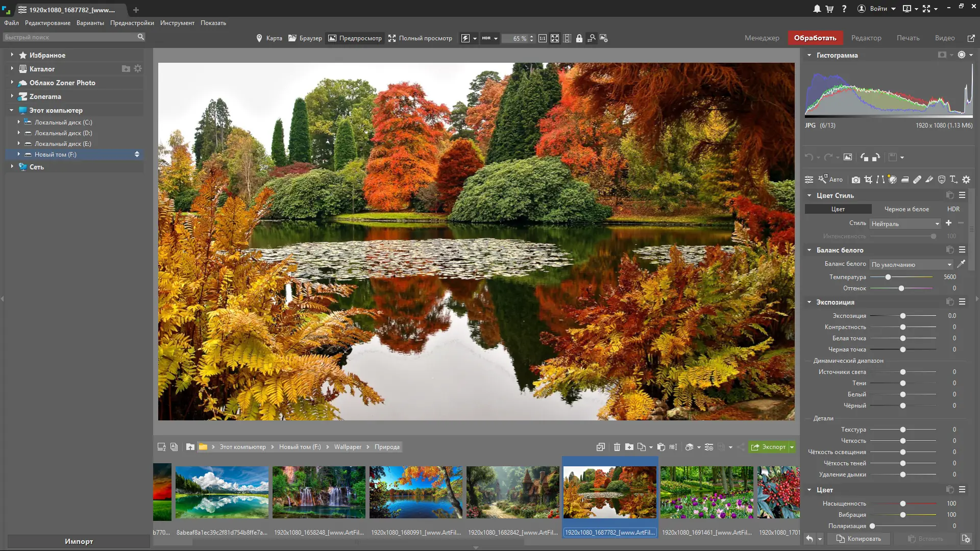Toggle Предпросмотр view mode
Image resolution: width=980 pixels, height=551 pixels.
[x=355, y=38]
